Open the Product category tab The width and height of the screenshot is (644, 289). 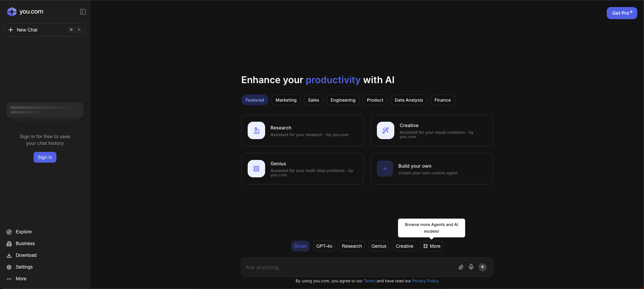click(x=375, y=100)
